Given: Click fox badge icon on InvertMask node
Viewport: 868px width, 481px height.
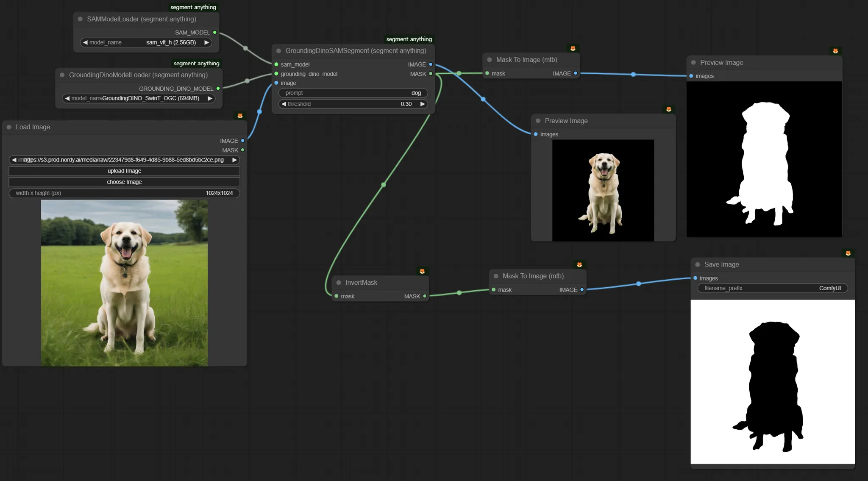Looking at the screenshot, I should point(422,271).
